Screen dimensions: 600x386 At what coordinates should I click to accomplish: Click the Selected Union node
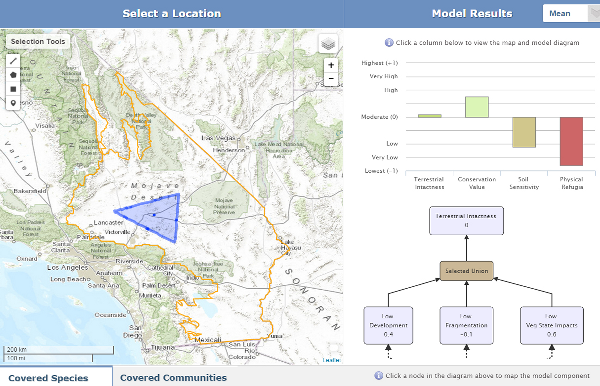466,271
